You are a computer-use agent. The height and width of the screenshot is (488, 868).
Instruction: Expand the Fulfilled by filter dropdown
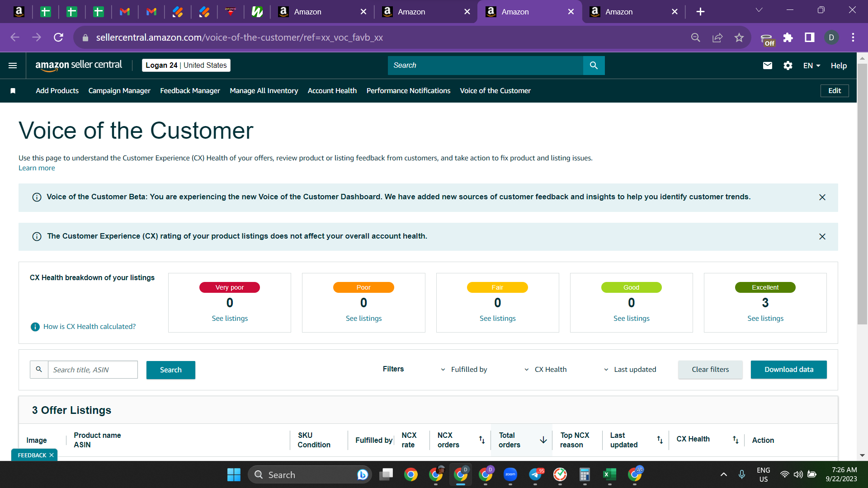[x=464, y=370]
